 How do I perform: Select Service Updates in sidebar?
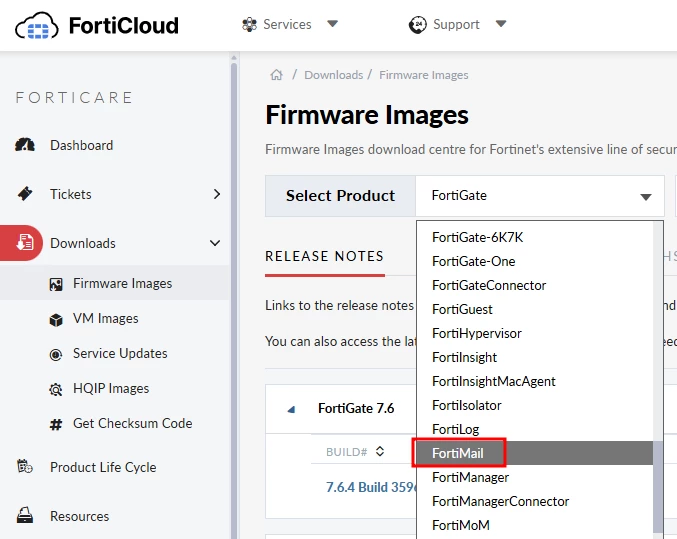point(120,353)
